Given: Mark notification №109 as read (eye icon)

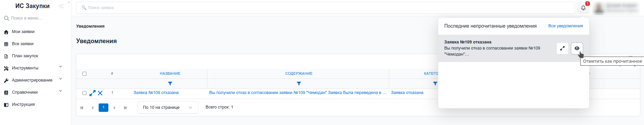Looking at the screenshot, I should [577, 48].
